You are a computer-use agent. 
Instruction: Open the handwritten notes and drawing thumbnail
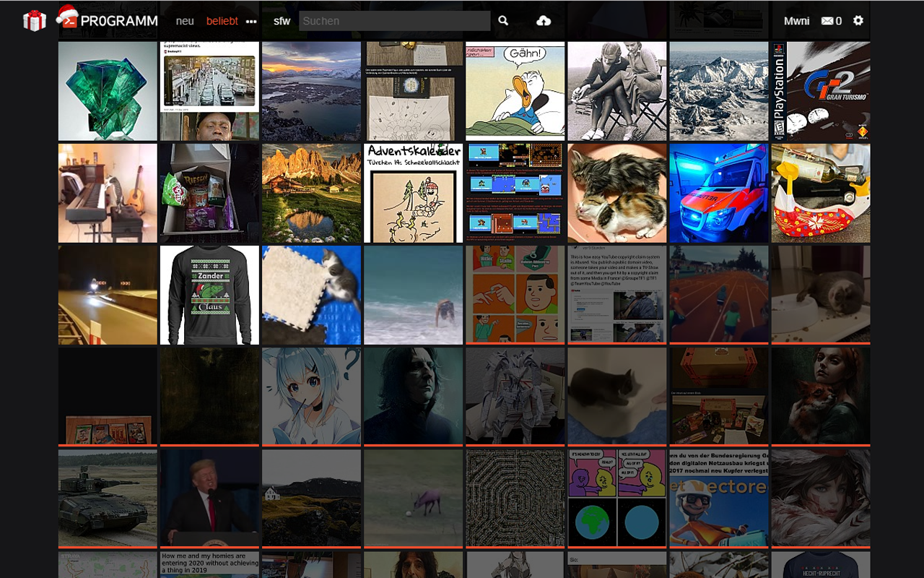[414, 91]
